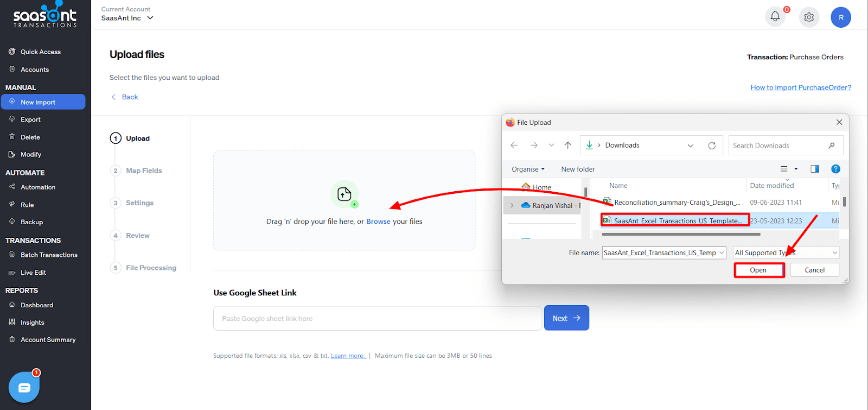Click New folder in the dialog
Viewport: 868px width, 410px height.
click(578, 169)
